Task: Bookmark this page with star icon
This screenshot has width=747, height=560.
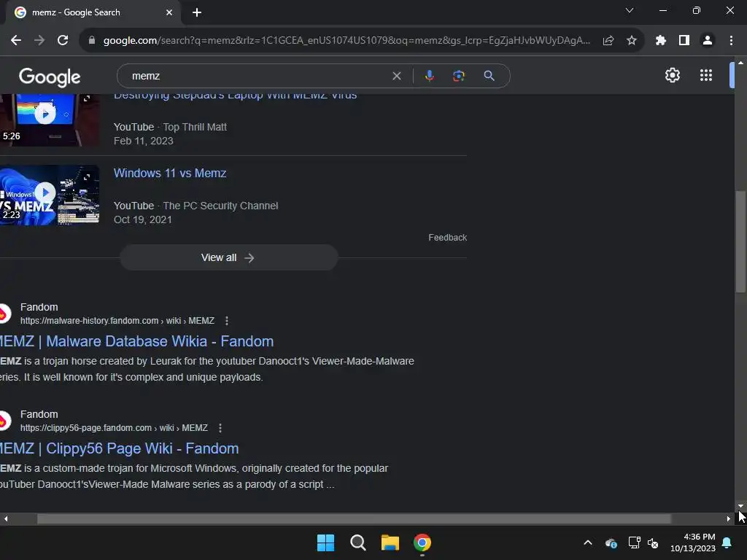Action: click(632, 41)
